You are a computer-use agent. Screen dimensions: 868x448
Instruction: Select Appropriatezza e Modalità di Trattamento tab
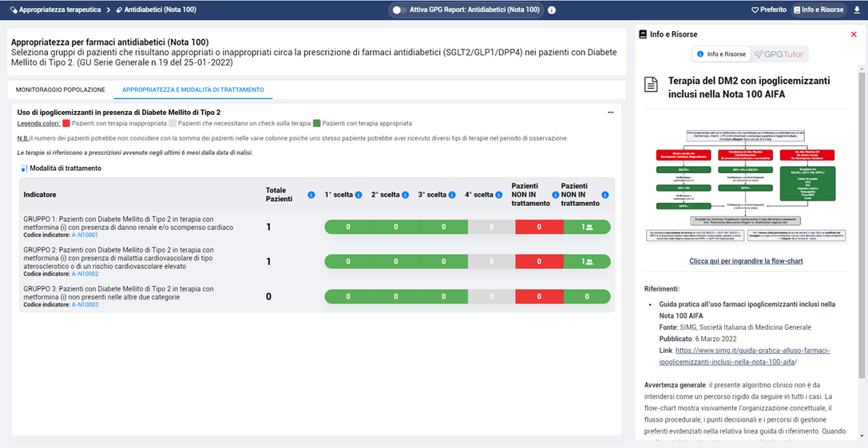[192, 89]
